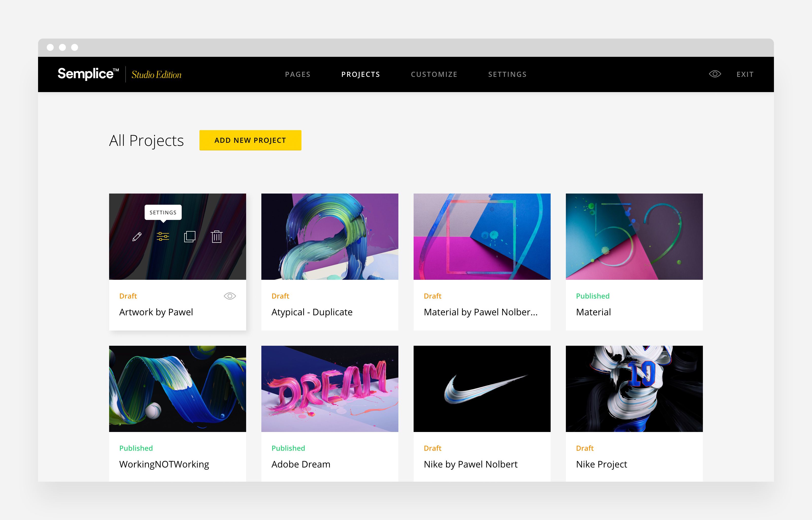Viewport: 812px width, 520px height.
Task: Open settings sliders icon on Artwork thumbnail
Action: pyautogui.click(x=163, y=236)
